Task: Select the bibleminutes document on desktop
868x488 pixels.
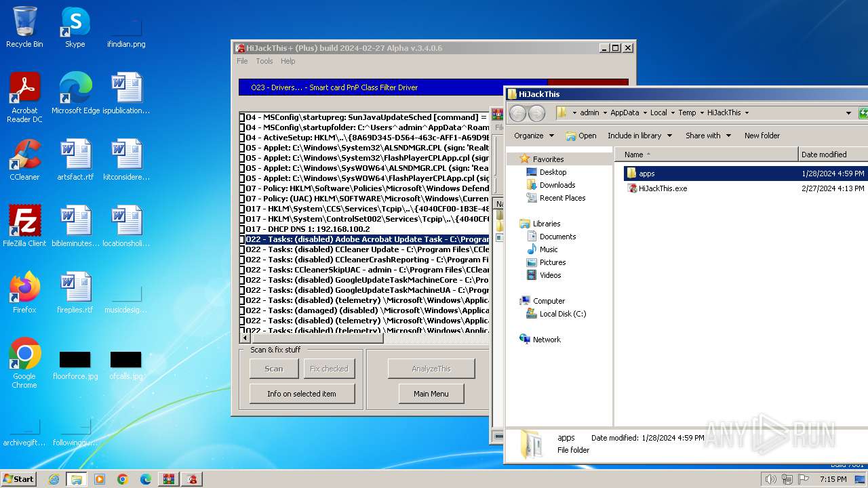Action: [x=75, y=226]
